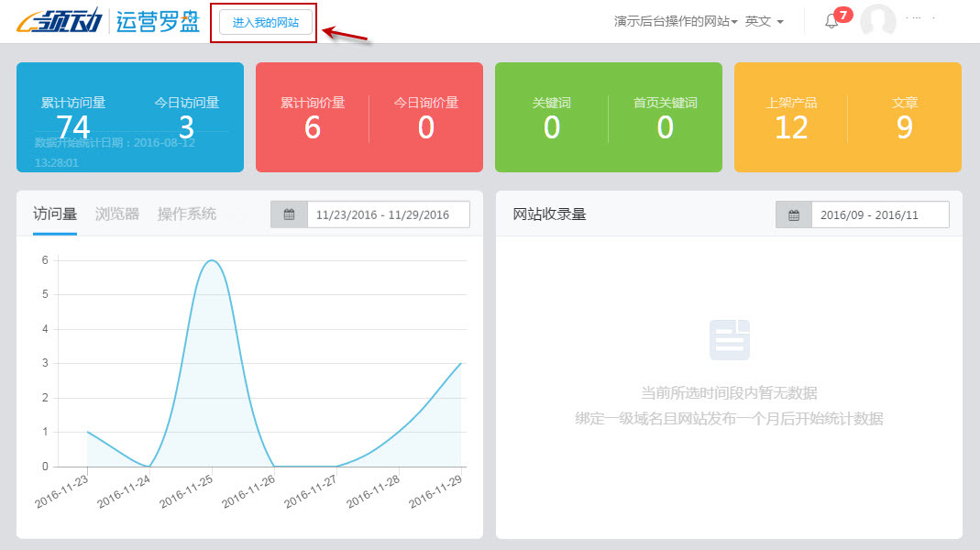Open the 英文 language dropdown
This screenshot has height=550, width=980.
(x=764, y=20)
